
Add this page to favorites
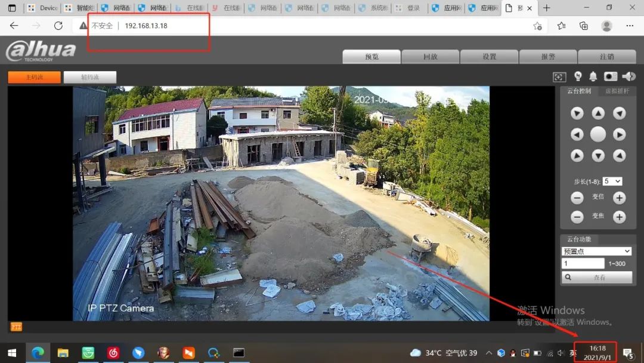click(538, 26)
